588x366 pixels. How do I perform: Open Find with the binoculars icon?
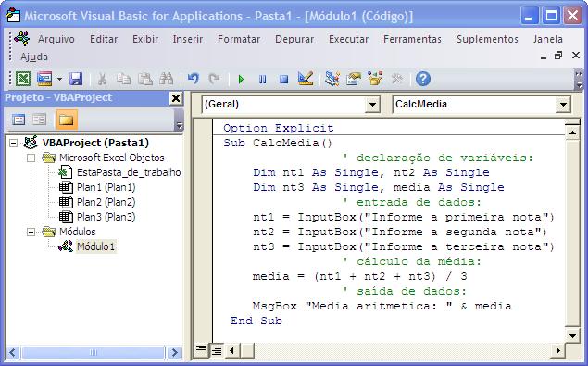pyautogui.click(x=166, y=79)
